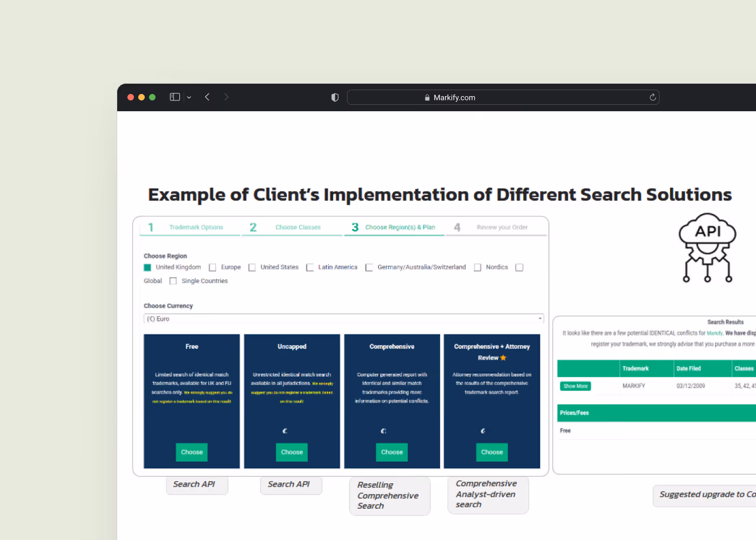The image size is (756, 540).
Task: Click the Search API label under Free
Action: pos(197,484)
